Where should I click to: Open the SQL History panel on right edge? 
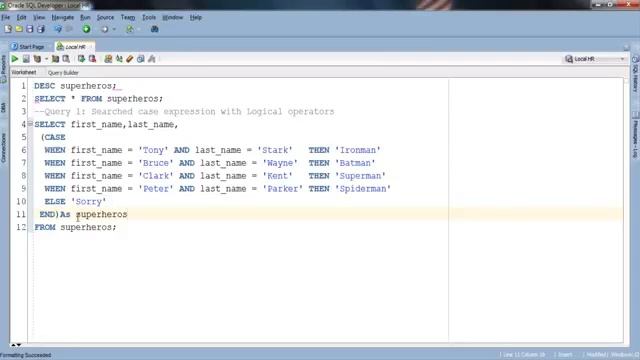(636, 74)
